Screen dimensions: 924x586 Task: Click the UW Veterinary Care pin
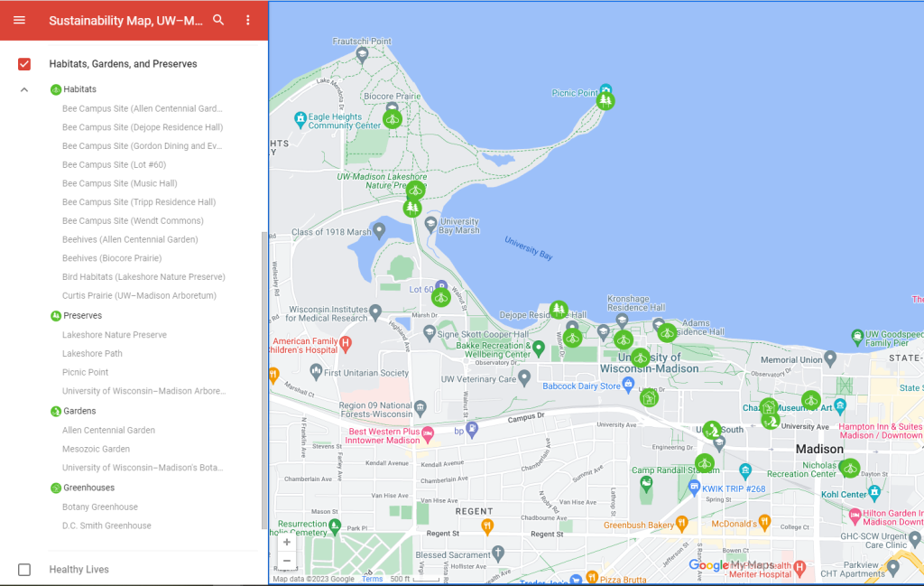pyautogui.click(x=524, y=378)
